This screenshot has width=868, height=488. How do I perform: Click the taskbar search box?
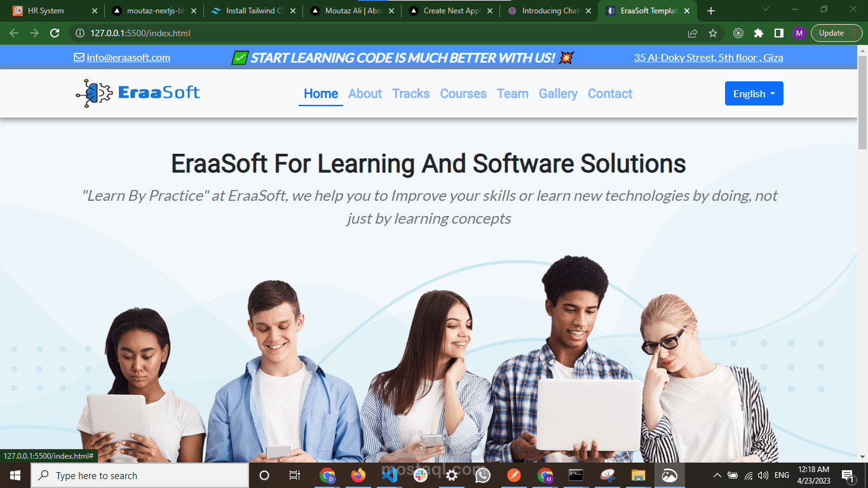[x=140, y=475]
